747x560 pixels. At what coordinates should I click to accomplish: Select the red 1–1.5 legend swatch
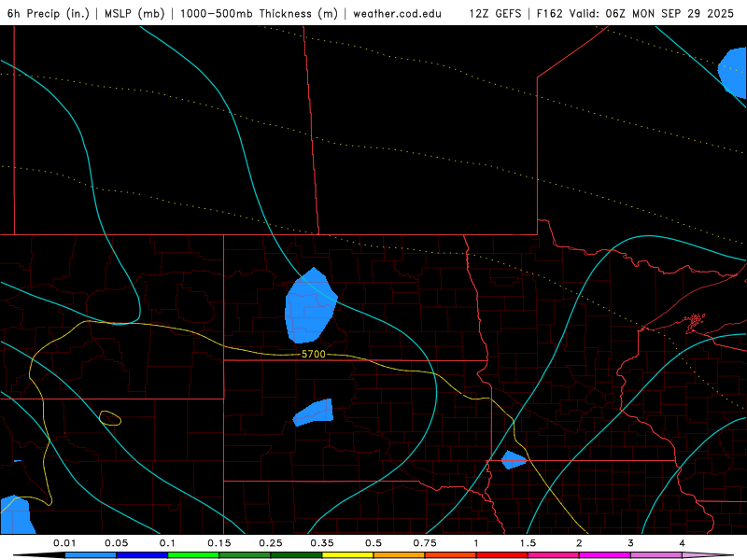(x=502, y=555)
